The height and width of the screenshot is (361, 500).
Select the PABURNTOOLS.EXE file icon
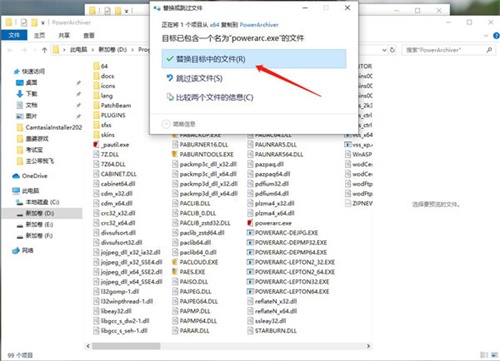tap(175, 154)
